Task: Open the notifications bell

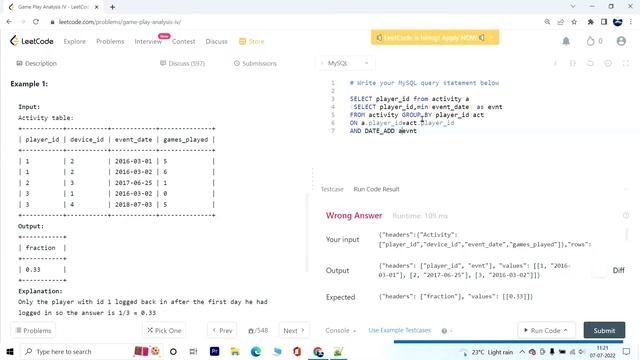Action: [x=566, y=41]
